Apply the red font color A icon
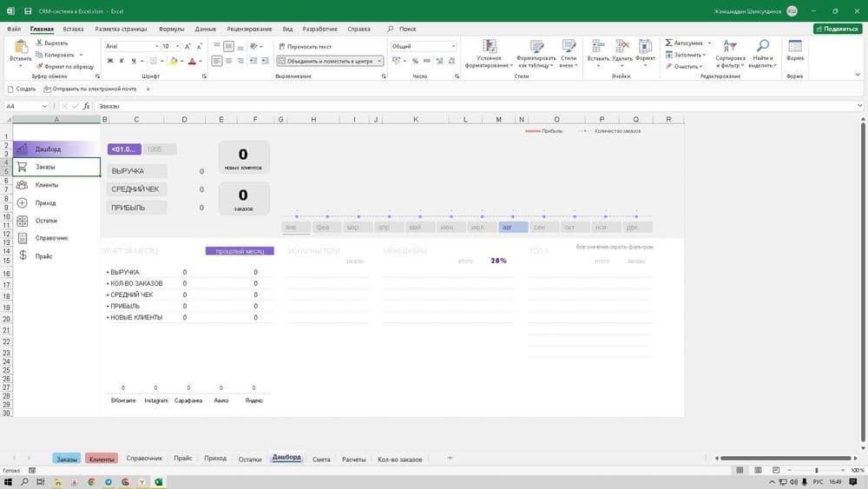 [x=192, y=61]
